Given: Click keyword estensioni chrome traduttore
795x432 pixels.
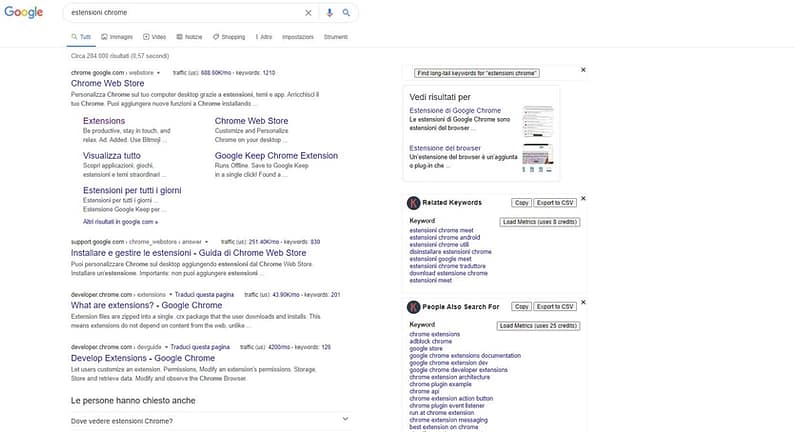Looking at the screenshot, I should pos(448,266).
